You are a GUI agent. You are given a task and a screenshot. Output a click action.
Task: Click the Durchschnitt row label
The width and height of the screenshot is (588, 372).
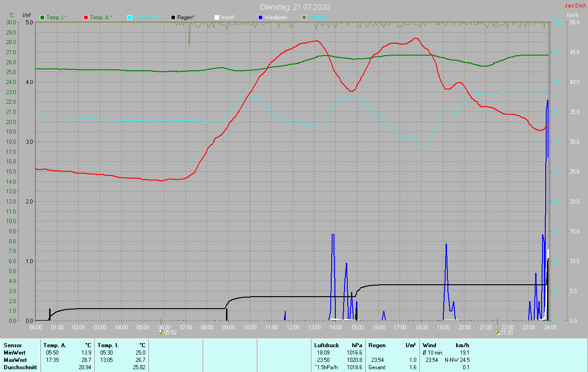[19, 367]
